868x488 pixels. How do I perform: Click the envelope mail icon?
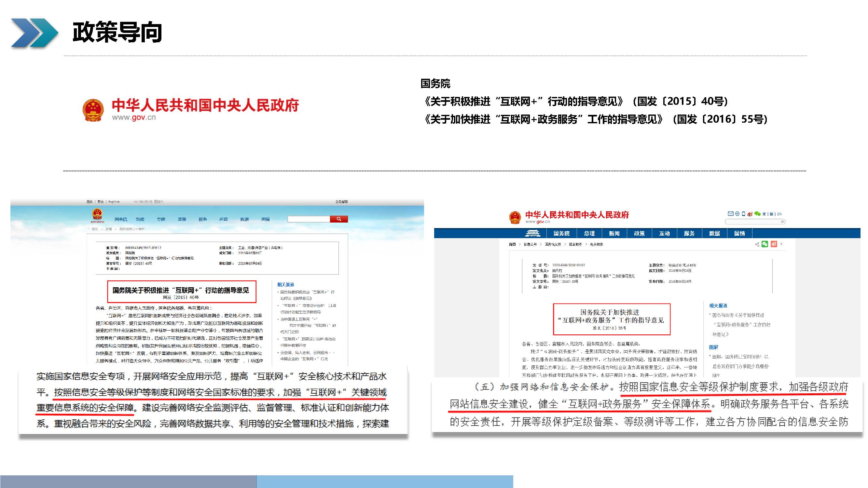point(731,214)
